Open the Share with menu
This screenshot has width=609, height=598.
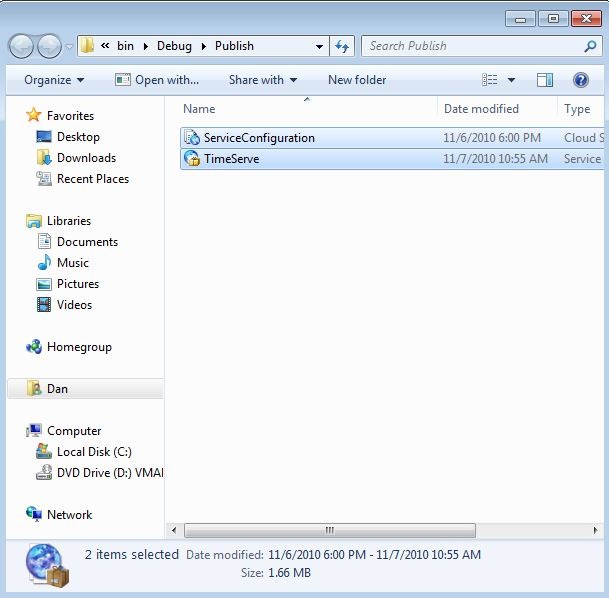(x=263, y=80)
